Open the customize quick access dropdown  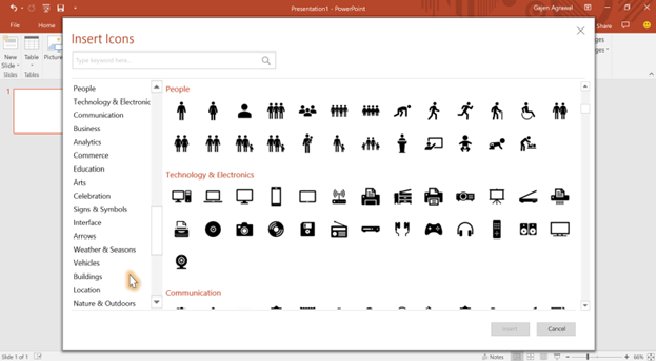pyautogui.click(x=75, y=8)
